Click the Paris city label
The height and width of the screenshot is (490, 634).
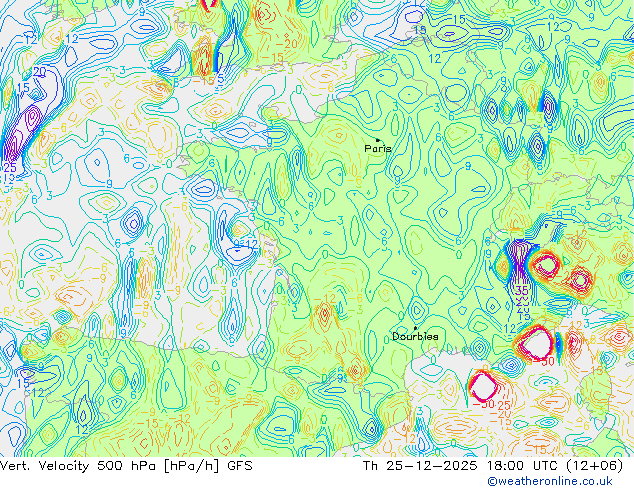click(378, 149)
